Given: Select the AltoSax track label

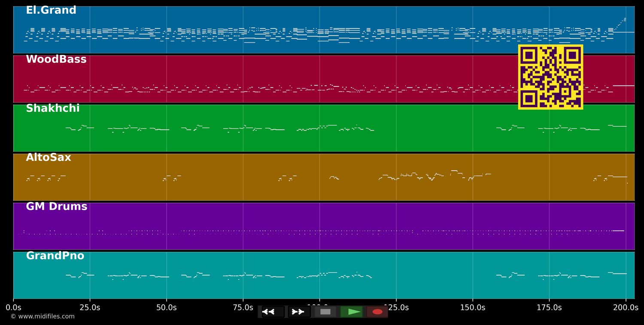Looking at the screenshot, I should 49,157.
